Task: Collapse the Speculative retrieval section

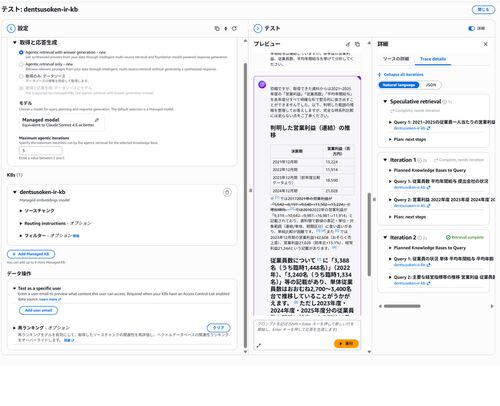Action: pyautogui.click(x=385, y=101)
